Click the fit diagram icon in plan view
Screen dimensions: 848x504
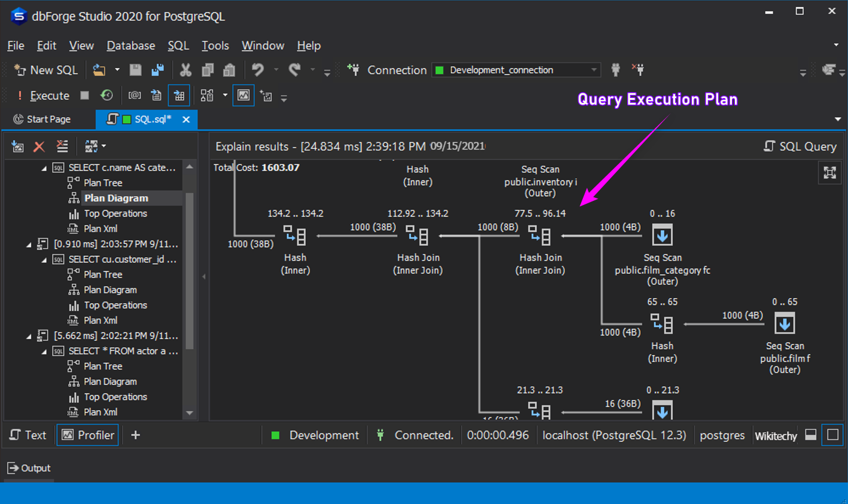pos(829,173)
